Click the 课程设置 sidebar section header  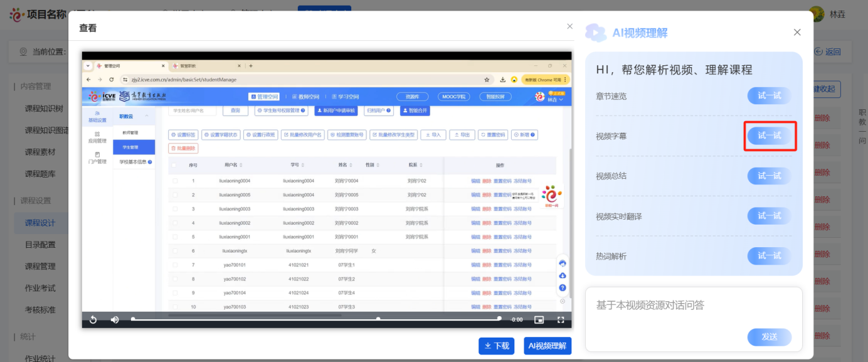tap(36, 201)
